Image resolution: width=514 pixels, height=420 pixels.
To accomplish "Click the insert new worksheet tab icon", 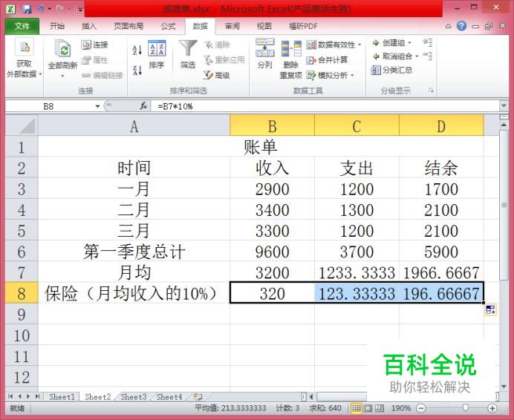I will coord(198,397).
